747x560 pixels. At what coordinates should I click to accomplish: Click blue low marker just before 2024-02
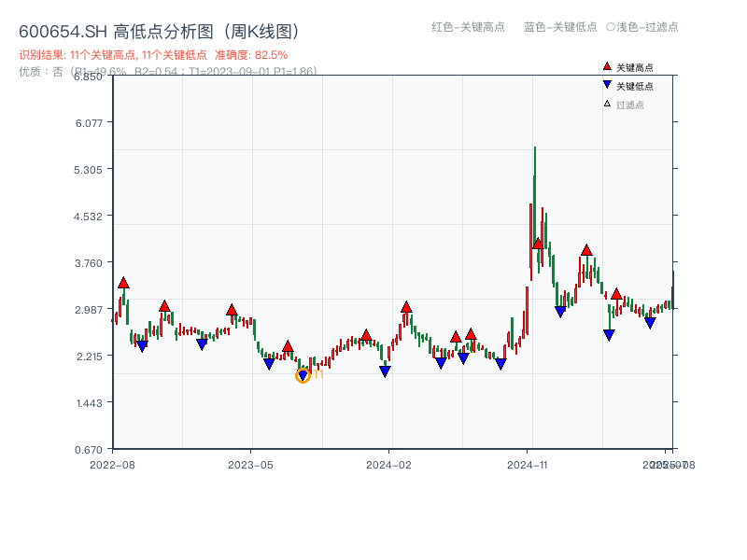pyautogui.click(x=385, y=371)
